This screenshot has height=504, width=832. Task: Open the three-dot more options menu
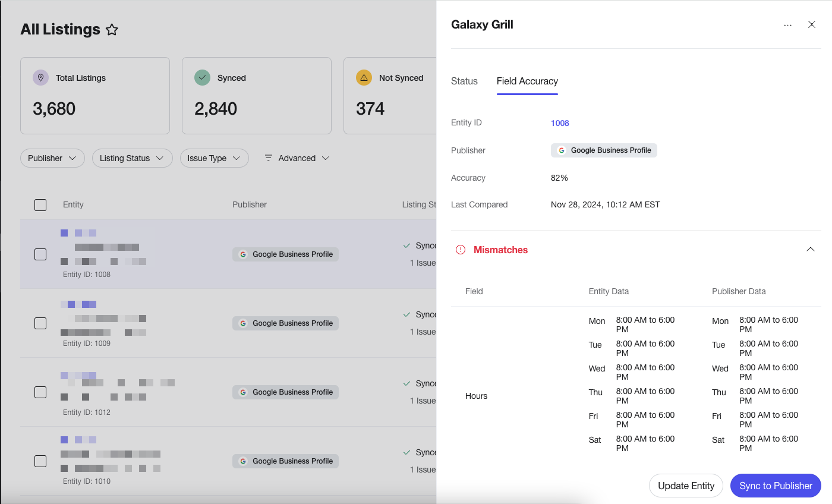[787, 25]
